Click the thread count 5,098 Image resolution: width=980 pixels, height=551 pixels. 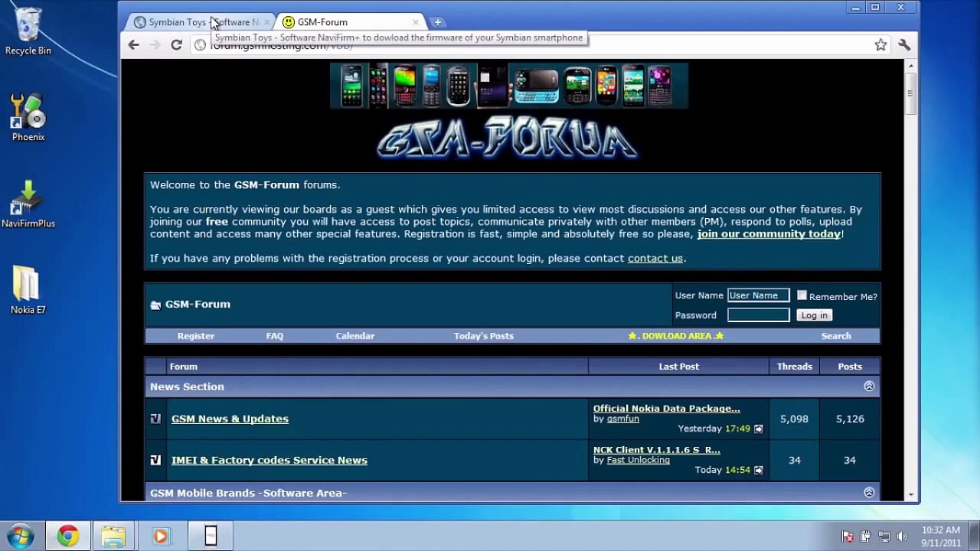click(x=794, y=419)
